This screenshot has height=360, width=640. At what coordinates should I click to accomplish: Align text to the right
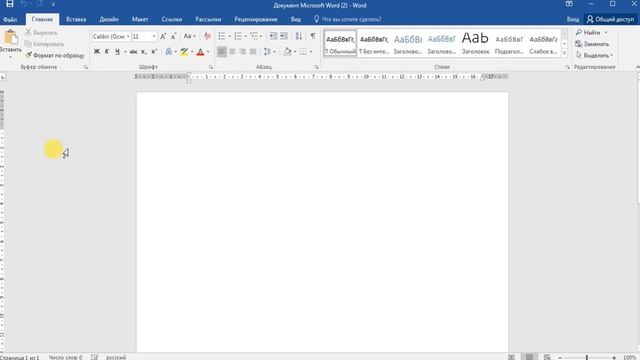(242, 51)
